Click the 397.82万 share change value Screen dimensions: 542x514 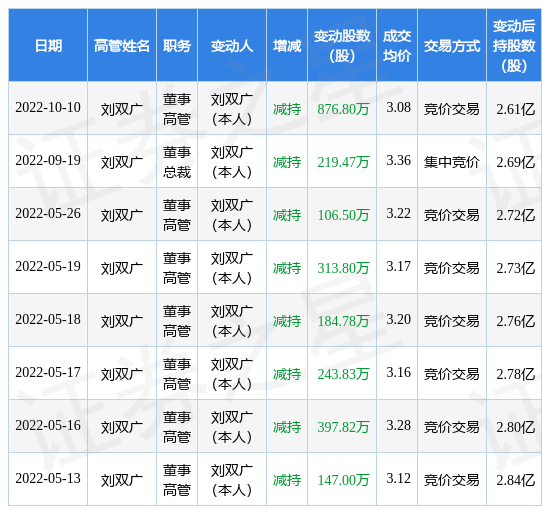(343, 428)
